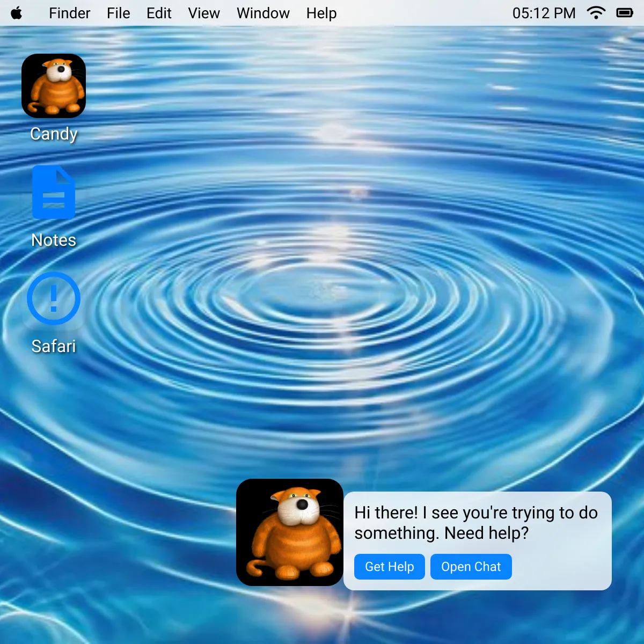Click the "Hi there!" assistant message text
644x644 pixels.
[475, 523]
